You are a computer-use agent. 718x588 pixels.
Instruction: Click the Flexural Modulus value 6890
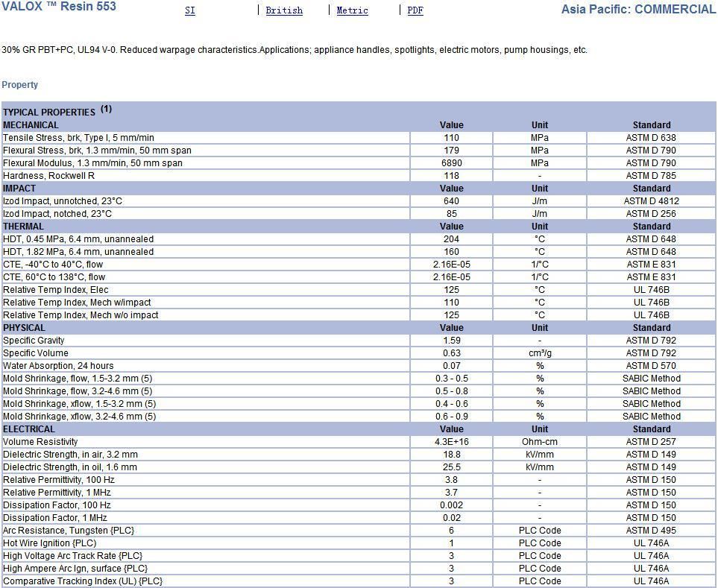(x=452, y=163)
